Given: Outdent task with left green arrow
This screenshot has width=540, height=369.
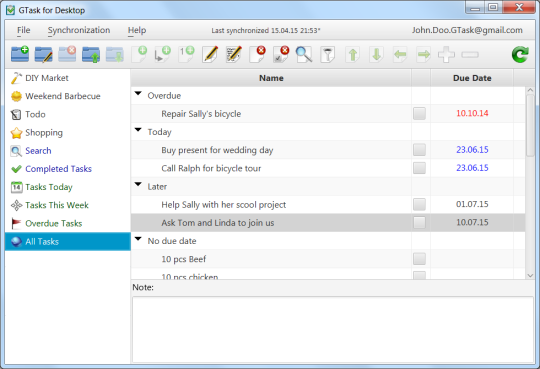Looking at the screenshot, I should click(x=400, y=54).
